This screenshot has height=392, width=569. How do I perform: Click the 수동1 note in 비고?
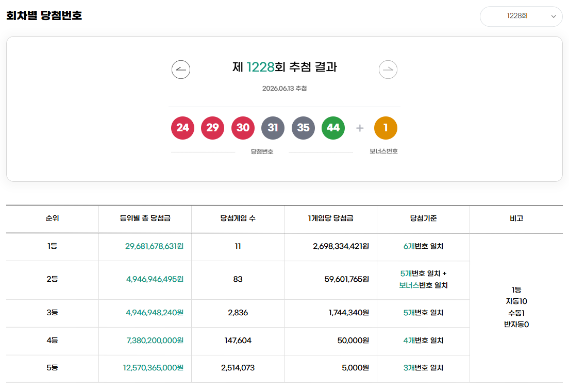click(516, 313)
